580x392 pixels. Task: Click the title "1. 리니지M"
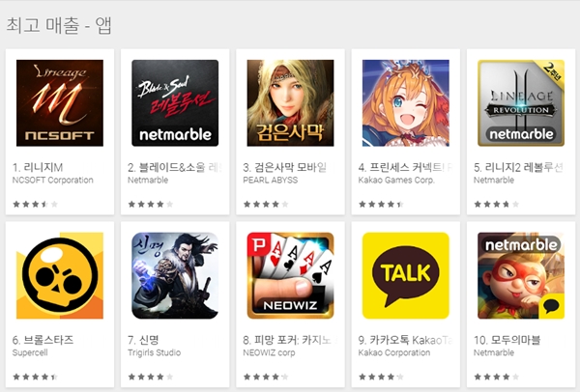click(38, 167)
